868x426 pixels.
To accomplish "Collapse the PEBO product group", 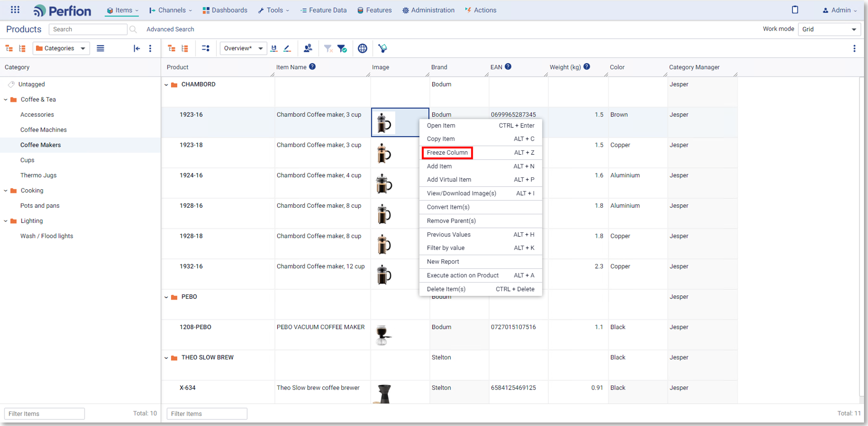I will (167, 297).
